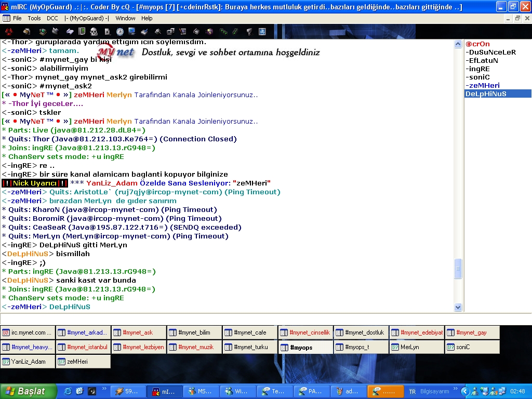Switch to the #mynet_cinsellik channel
Screen dimensions: 532x399
[306, 332]
